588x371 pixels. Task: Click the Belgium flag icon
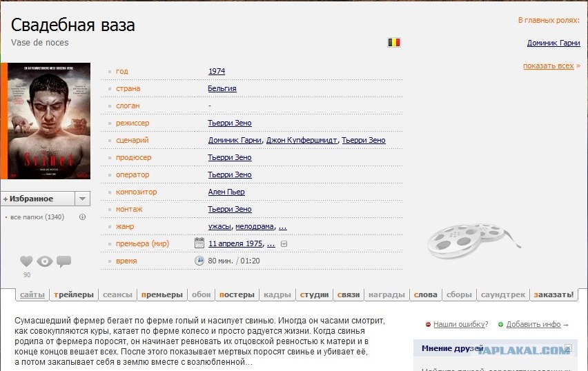click(394, 42)
